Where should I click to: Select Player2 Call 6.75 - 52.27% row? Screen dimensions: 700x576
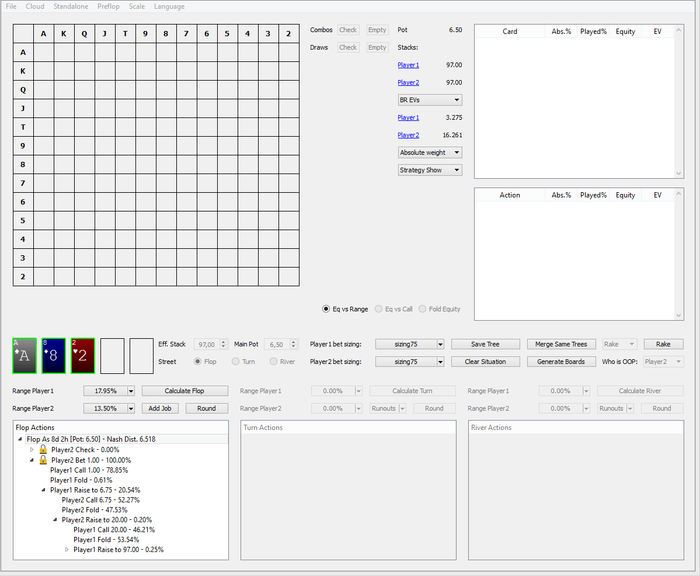[100, 500]
